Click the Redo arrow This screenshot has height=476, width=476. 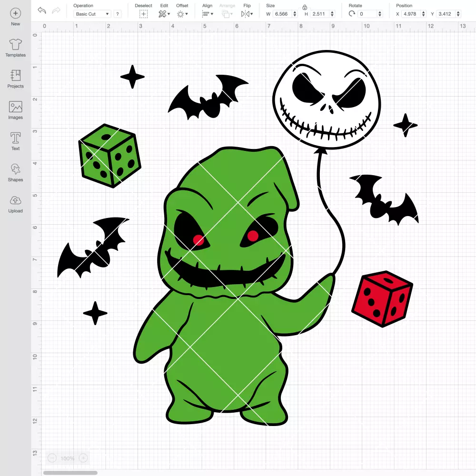click(x=56, y=10)
